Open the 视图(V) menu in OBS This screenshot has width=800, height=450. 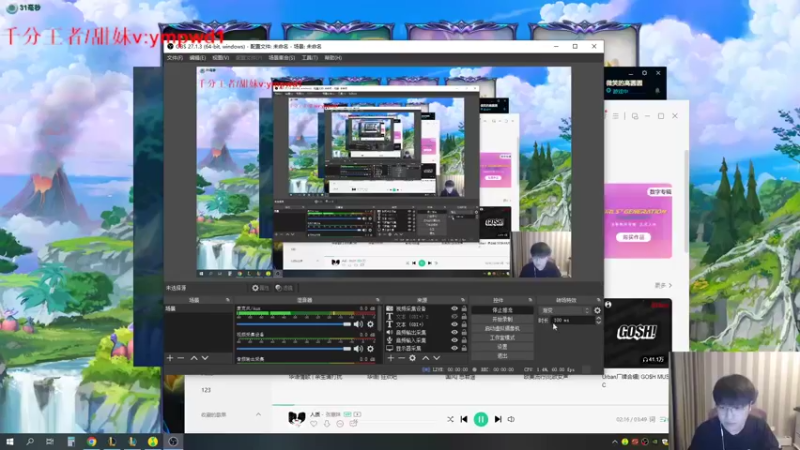click(220, 58)
